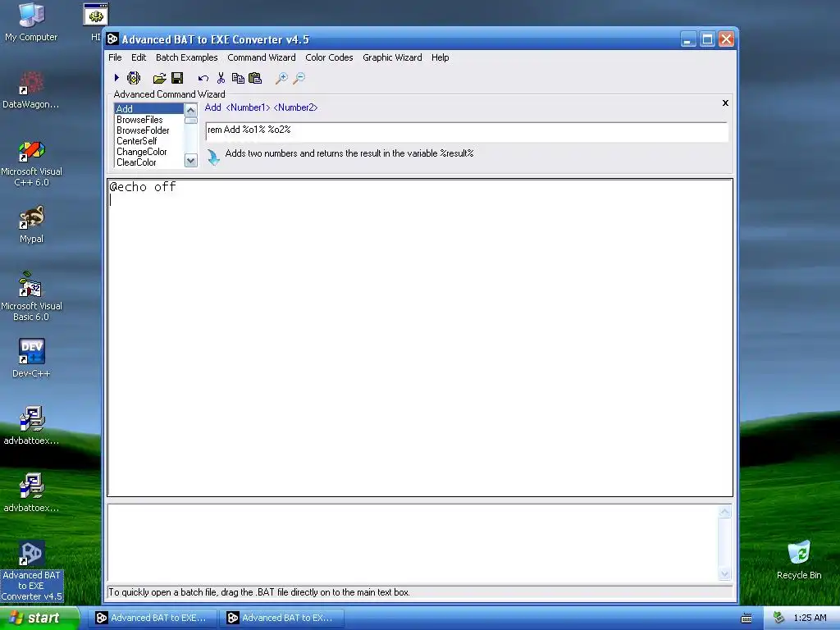
Task: Zoom out with the minus magnifier
Action: (299, 78)
